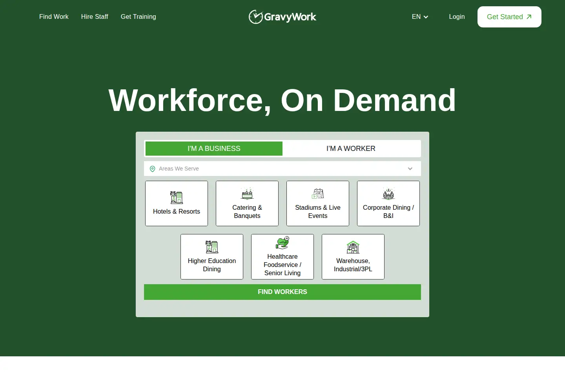The image size is (565, 392).
Task: Click the Workforce, On Demand headline
Action: coord(282,100)
